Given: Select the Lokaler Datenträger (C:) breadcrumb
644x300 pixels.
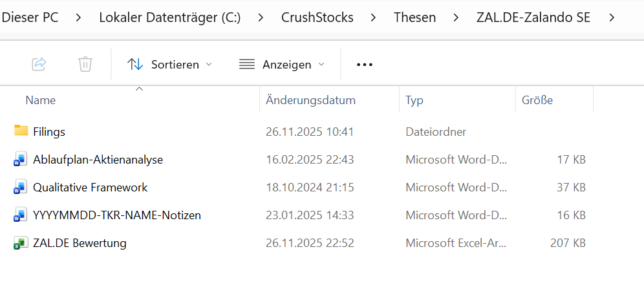Looking at the screenshot, I should [x=170, y=17].
